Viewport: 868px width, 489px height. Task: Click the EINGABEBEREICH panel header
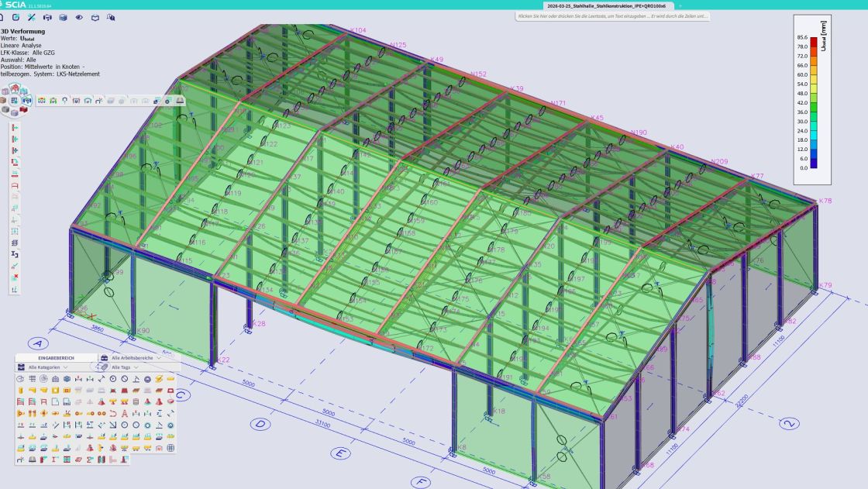click(x=55, y=358)
